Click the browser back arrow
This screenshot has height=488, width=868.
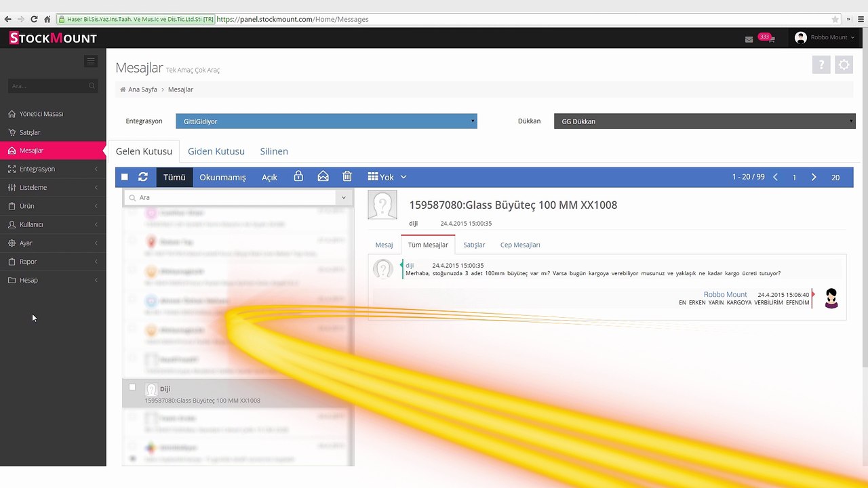(7, 19)
